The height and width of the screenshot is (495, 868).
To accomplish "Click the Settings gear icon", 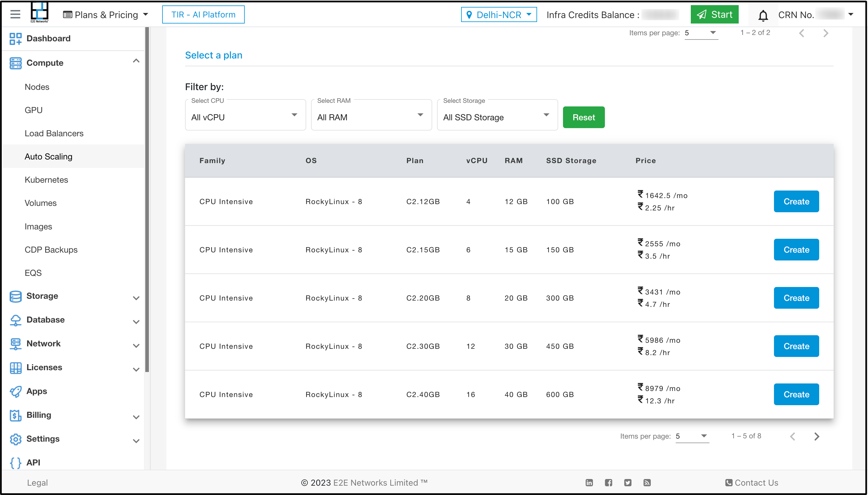I will [x=16, y=439].
